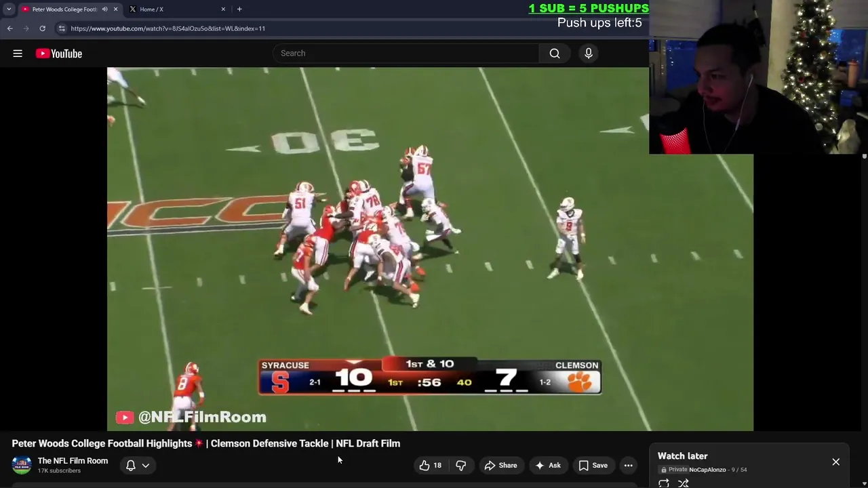The width and height of the screenshot is (868, 488).
Task: Focus the YouTube Search input field
Action: pos(406,54)
